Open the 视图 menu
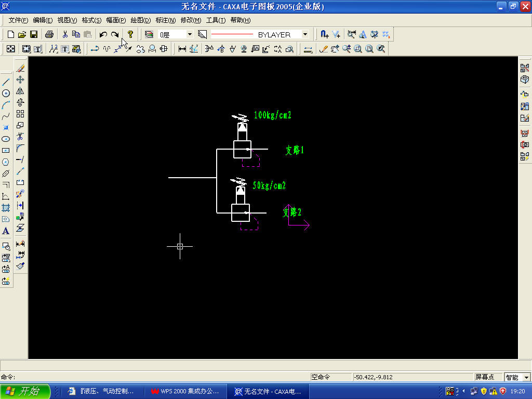 point(67,20)
